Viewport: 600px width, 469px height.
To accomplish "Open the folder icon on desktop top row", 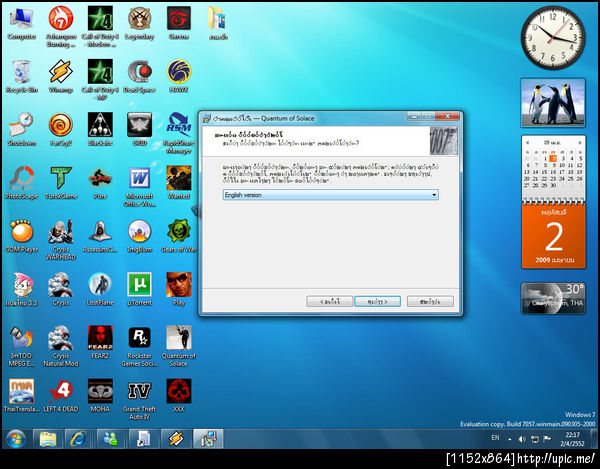I will [218, 24].
